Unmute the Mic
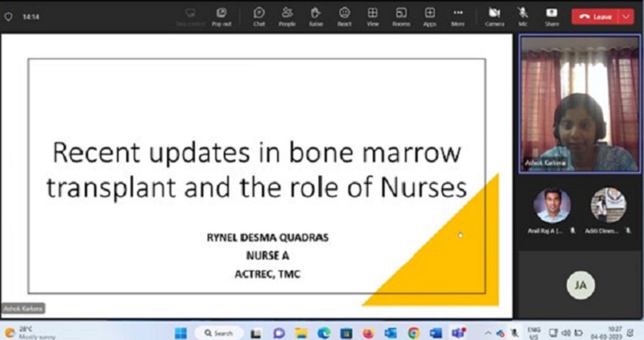Viewport: 644px width, 340px height. pos(523,15)
